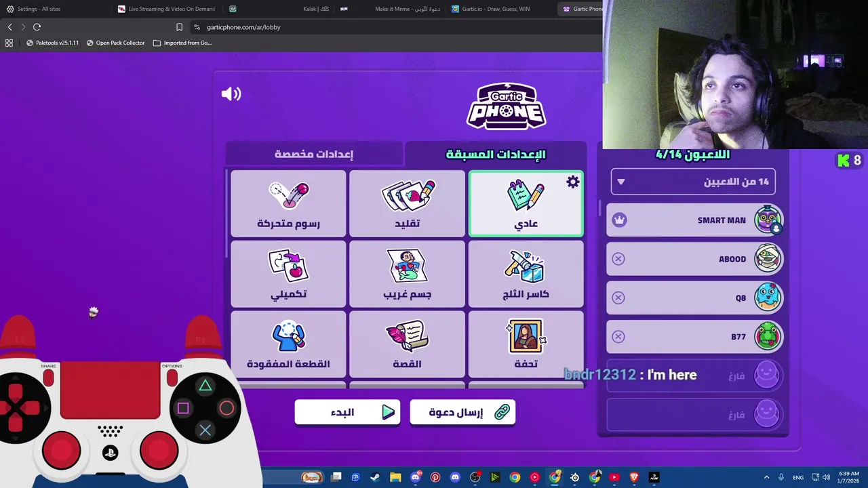Open SteelSeries app from the taskbar
The height and width of the screenshot is (488, 868).
[x=574, y=477]
